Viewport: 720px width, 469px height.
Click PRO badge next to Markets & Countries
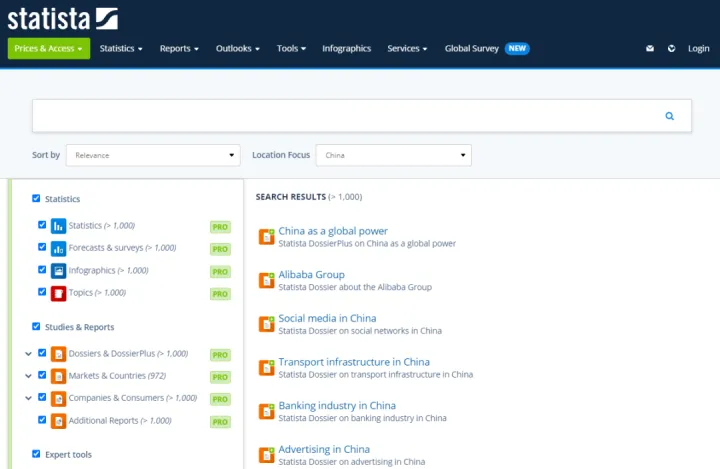pos(220,377)
